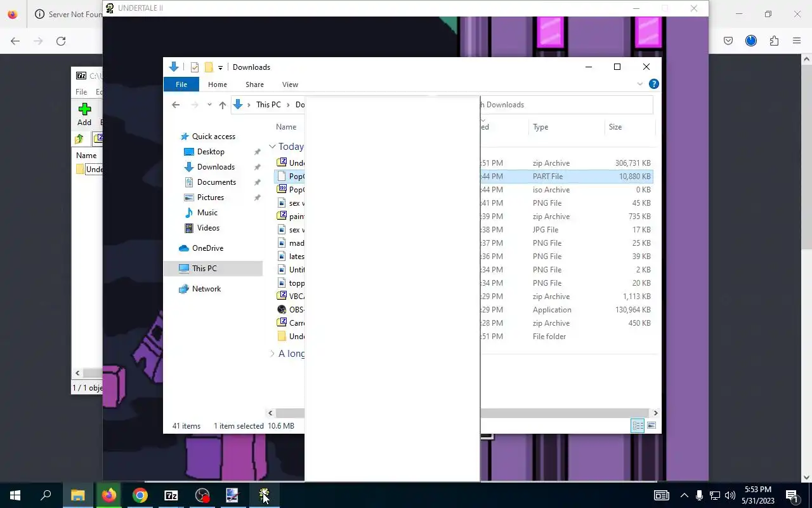This screenshot has width=812, height=508.
Task: Click the chevron after This PC in address bar
Action: point(288,105)
